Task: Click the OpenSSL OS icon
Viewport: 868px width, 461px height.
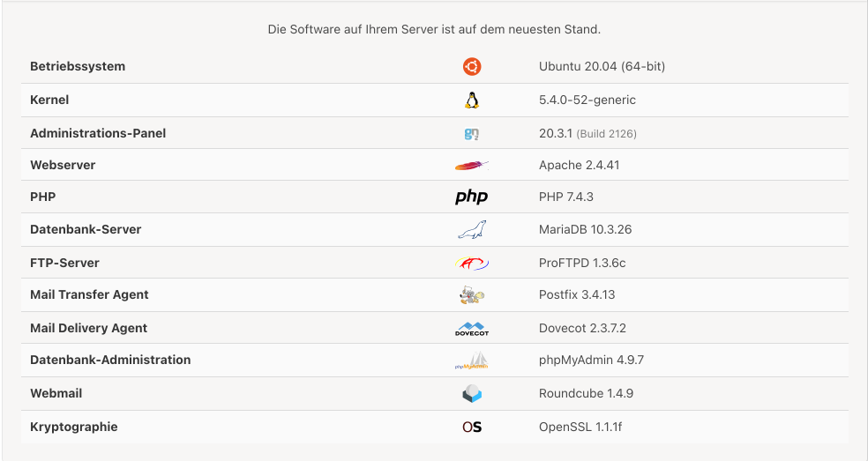Action: (472, 427)
